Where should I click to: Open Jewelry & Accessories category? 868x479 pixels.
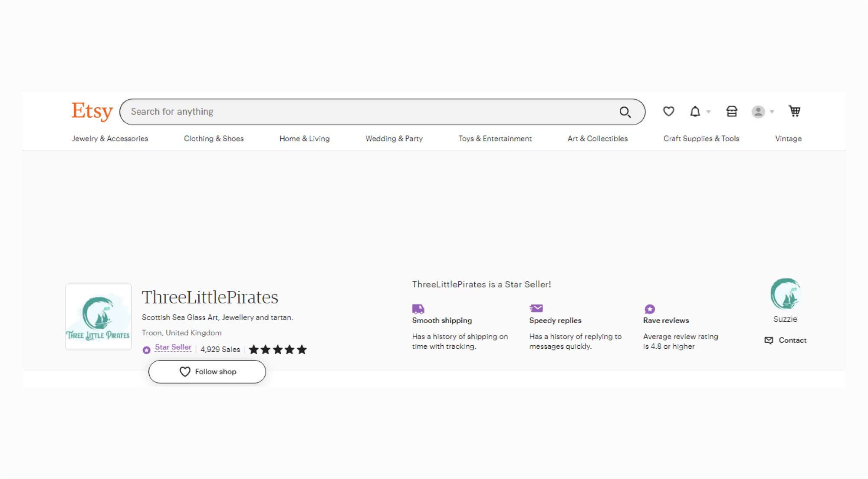[110, 139]
